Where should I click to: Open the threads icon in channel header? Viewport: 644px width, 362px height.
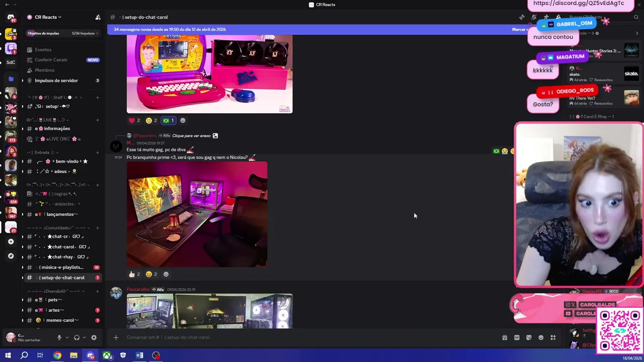(x=522, y=17)
